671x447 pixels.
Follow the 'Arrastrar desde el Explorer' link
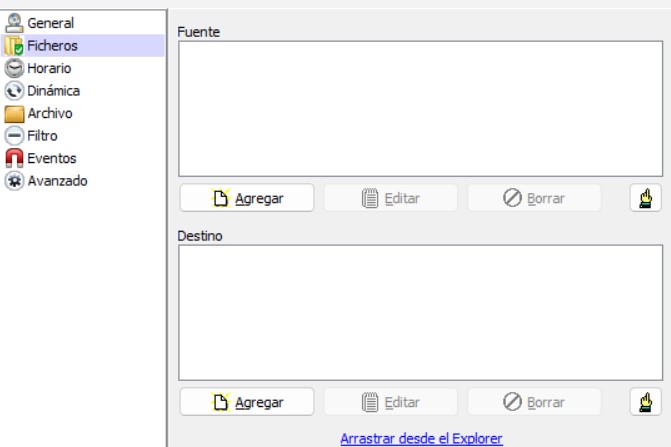coord(421,438)
